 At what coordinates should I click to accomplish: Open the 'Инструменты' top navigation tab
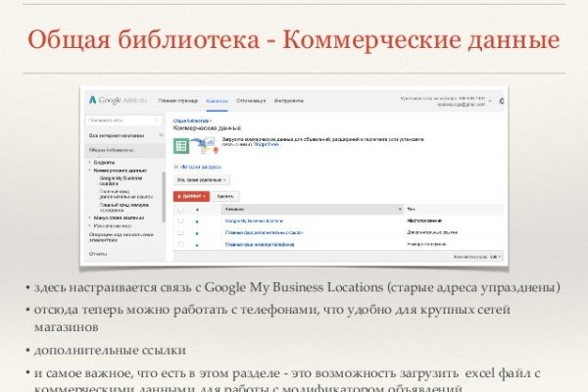291,101
